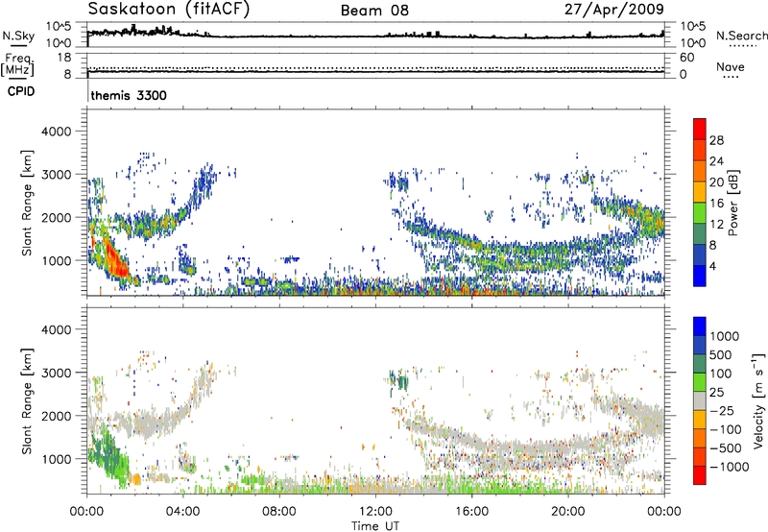
Task: Click the 'Velocity [m s⁻¹]' colorbar label
Action: pyautogui.click(x=758, y=400)
